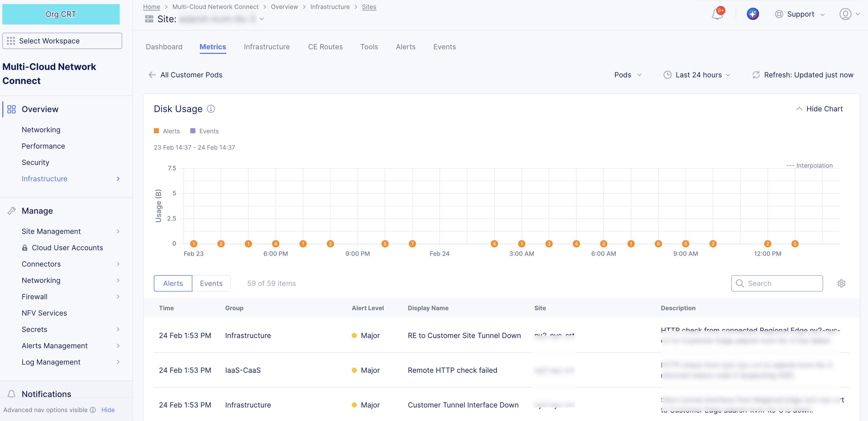This screenshot has height=421, width=868.
Task: Open the notifications bell icon
Action: point(717,14)
